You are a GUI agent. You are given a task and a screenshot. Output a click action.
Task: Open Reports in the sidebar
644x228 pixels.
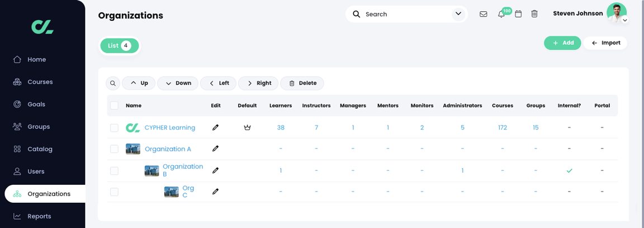click(x=39, y=216)
